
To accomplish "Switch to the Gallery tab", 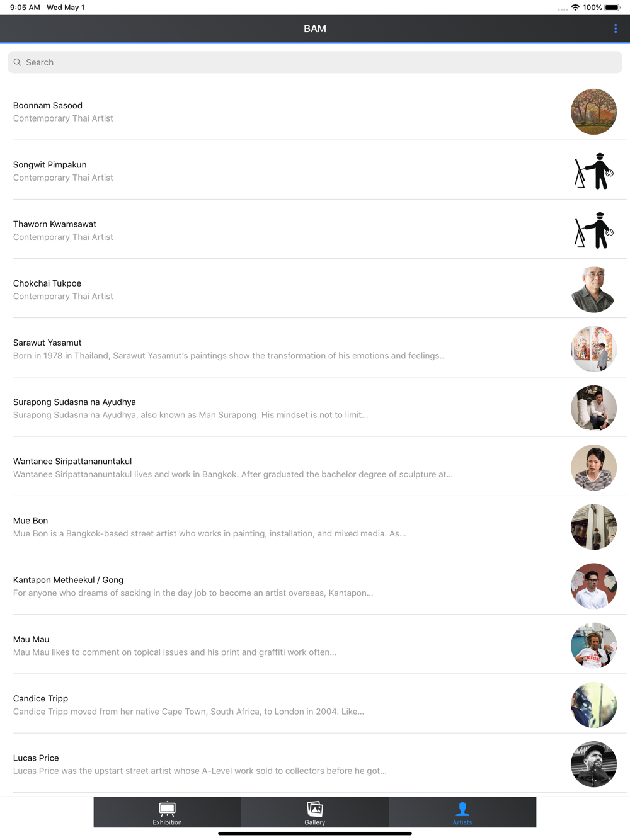I will click(315, 812).
